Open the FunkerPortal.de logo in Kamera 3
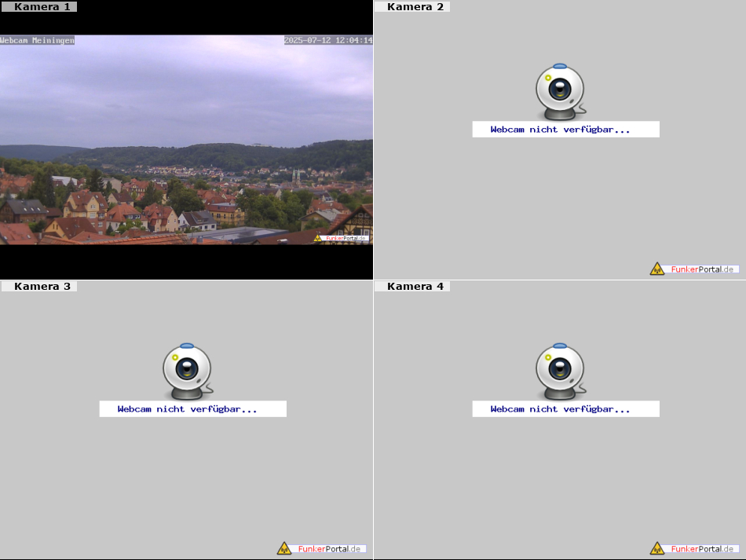The width and height of the screenshot is (746, 560). pyautogui.click(x=322, y=548)
